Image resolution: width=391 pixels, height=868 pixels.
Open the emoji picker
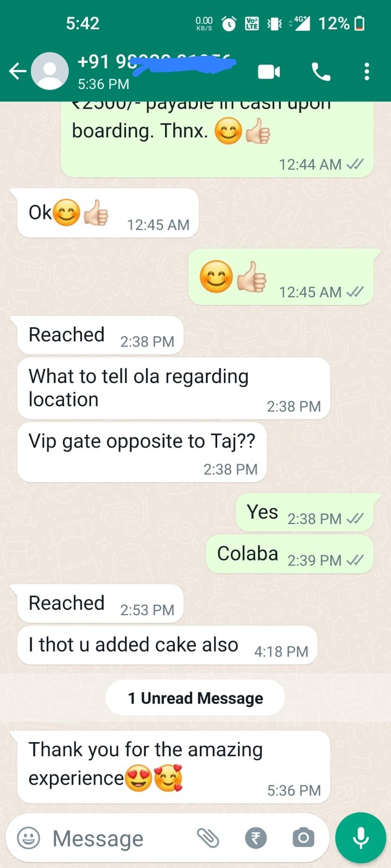pyautogui.click(x=29, y=838)
